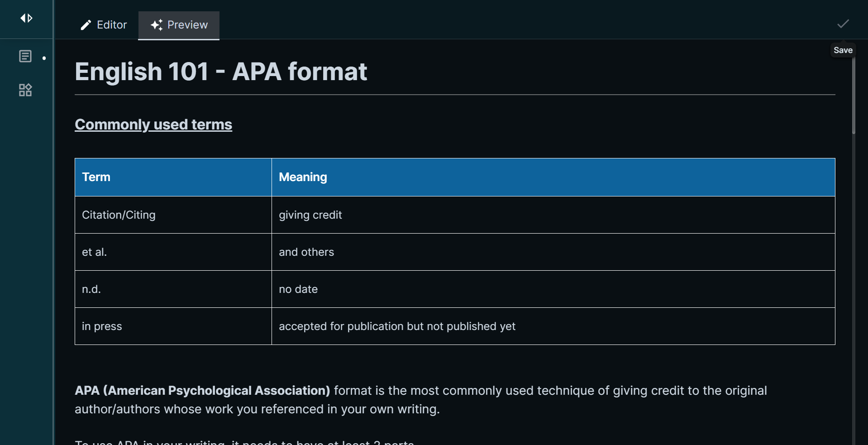This screenshot has width=868, height=445.
Task: Click the 'et al.' table cell
Action: click(173, 252)
